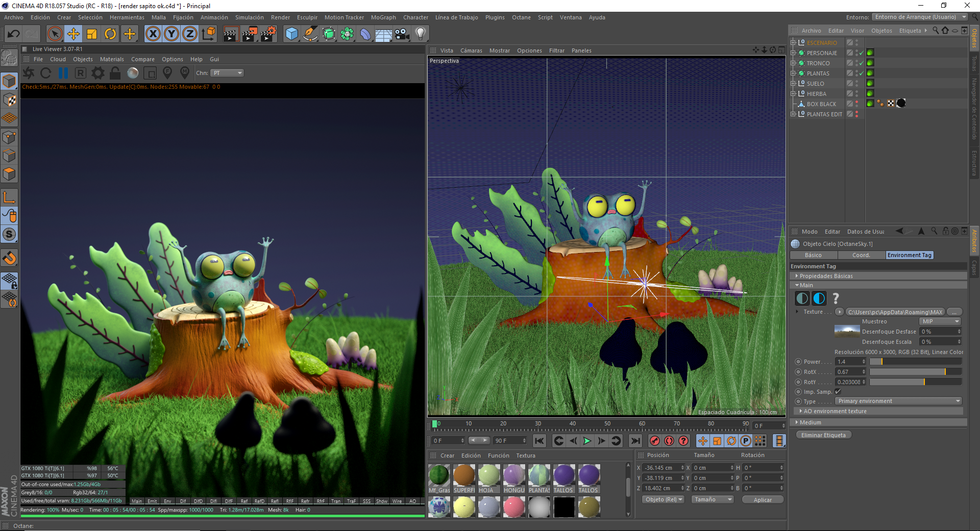Render the active view clapperboard icon
Viewport: 980px width, 531px height.
[x=231, y=34]
